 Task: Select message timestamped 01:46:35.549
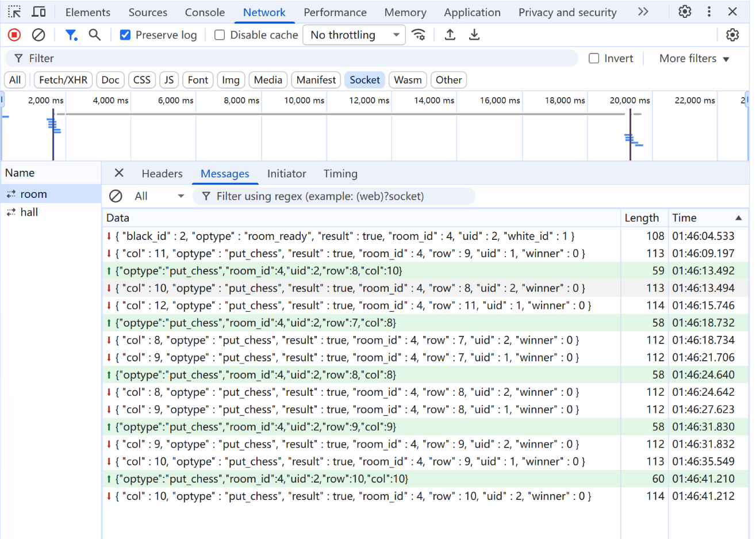click(425, 461)
